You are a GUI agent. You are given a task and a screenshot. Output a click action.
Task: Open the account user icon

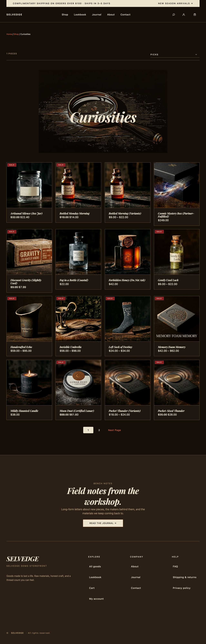tap(183, 15)
